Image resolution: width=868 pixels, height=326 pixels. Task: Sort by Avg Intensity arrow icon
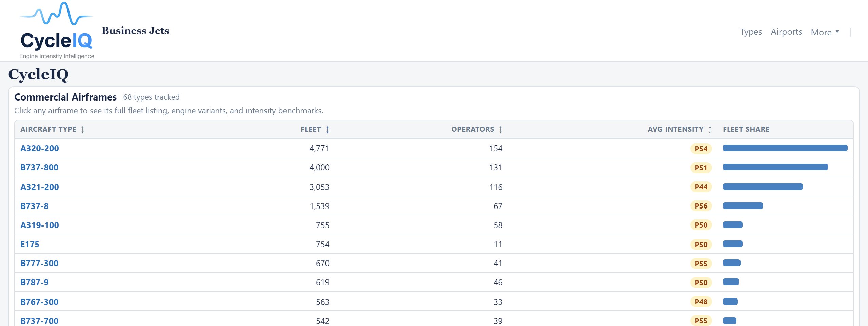tap(710, 129)
